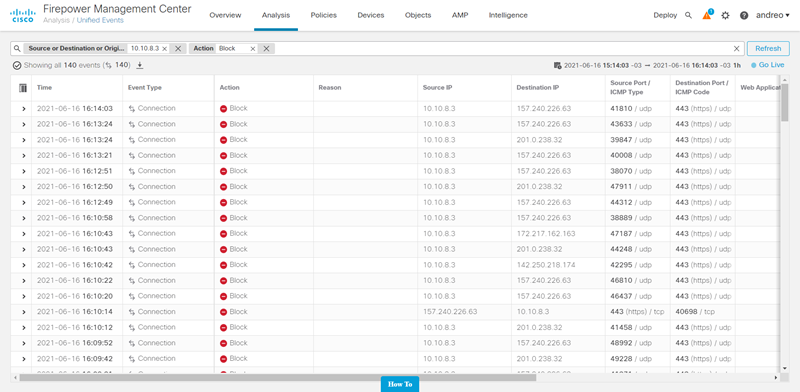Open the Analysis menu
The image size is (800, 392).
(276, 15)
